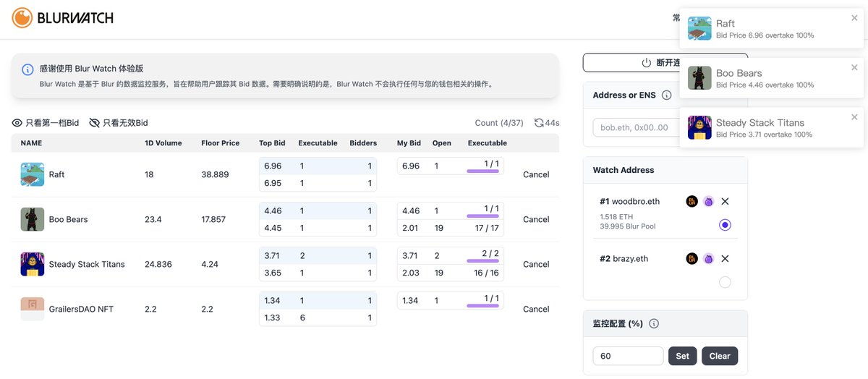Click Steady Stack Titans notification thumbnail
This screenshot has height=379, width=868.
[699, 127]
